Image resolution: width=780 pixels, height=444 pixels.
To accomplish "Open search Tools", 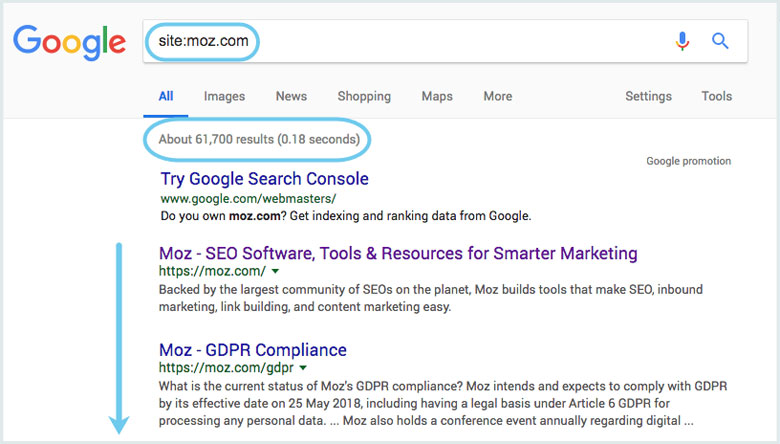I will click(716, 96).
